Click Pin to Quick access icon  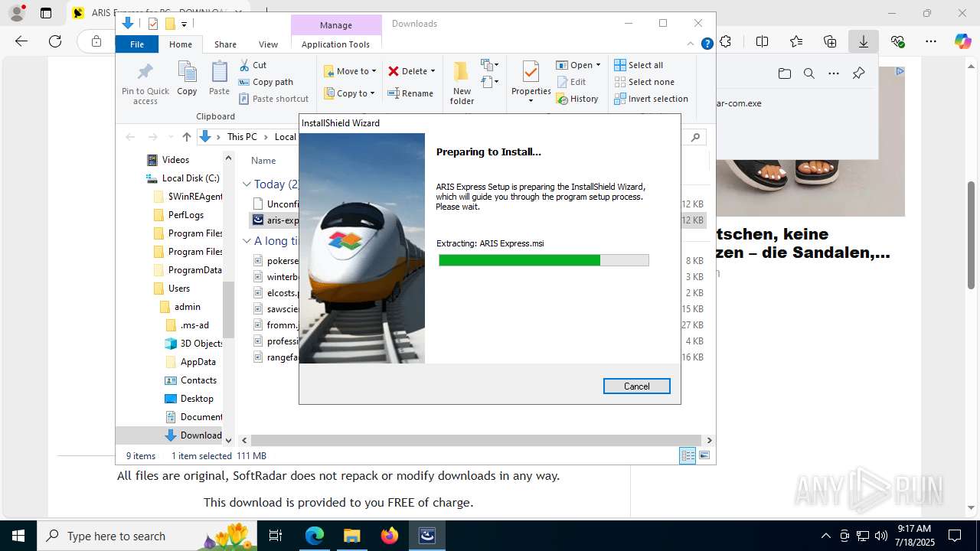(145, 83)
